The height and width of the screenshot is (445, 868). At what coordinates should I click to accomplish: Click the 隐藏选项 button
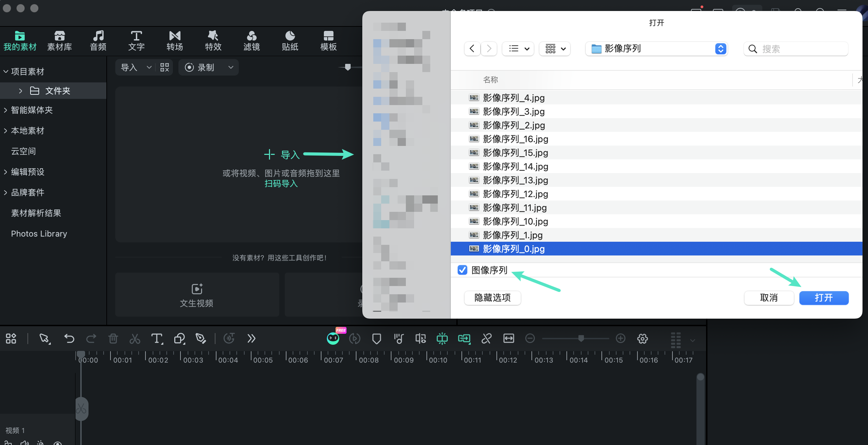(x=492, y=298)
